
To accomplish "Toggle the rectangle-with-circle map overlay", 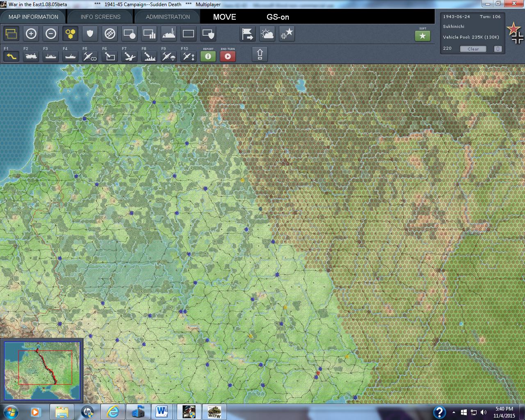I will (x=130, y=34).
